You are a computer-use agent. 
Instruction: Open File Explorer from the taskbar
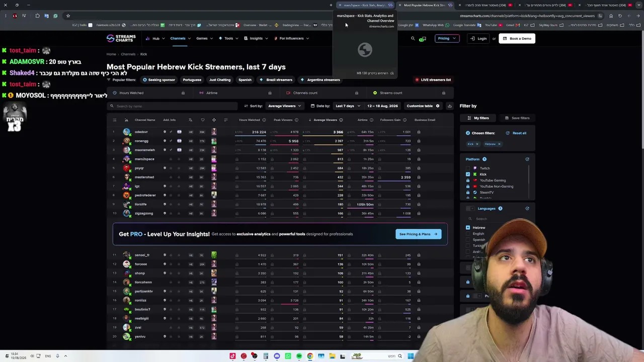(332, 356)
